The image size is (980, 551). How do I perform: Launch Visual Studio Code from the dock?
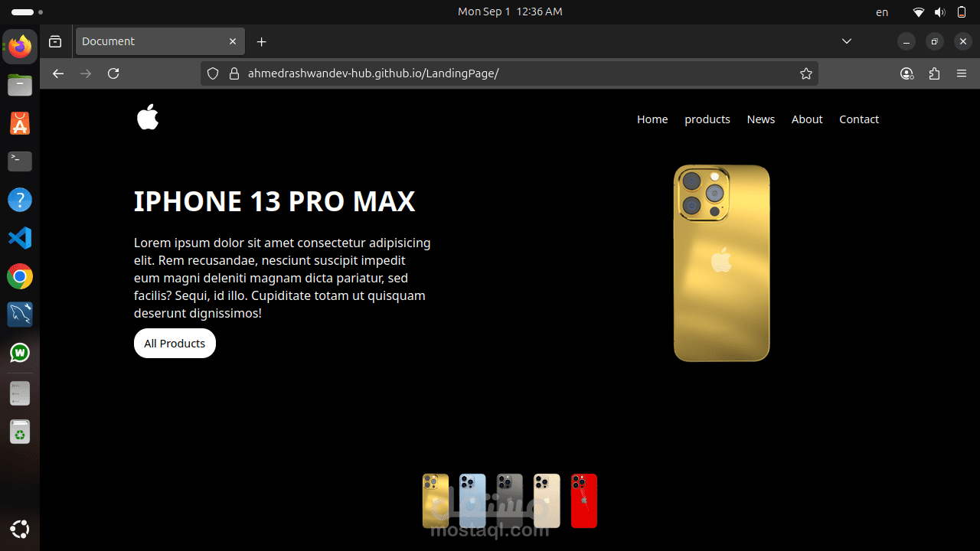click(x=20, y=238)
